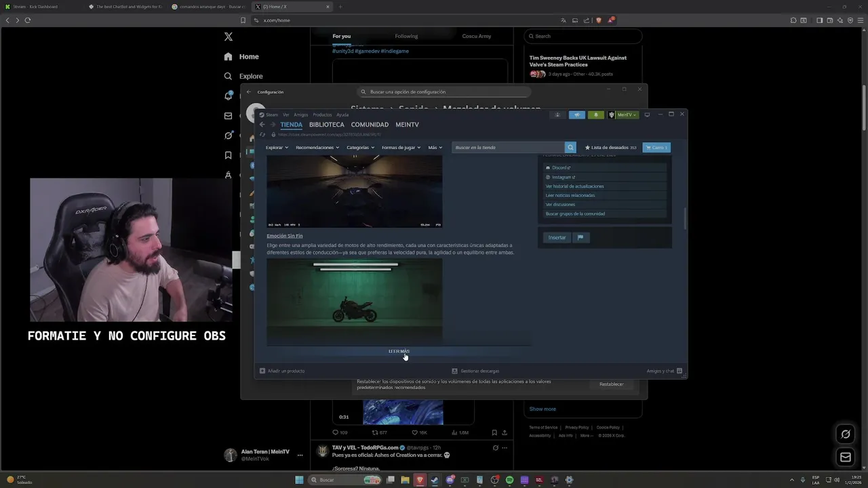Expand the Más dropdown in Steam store
The width and height of the screenshot is (868, 488).
coord(435,147)
